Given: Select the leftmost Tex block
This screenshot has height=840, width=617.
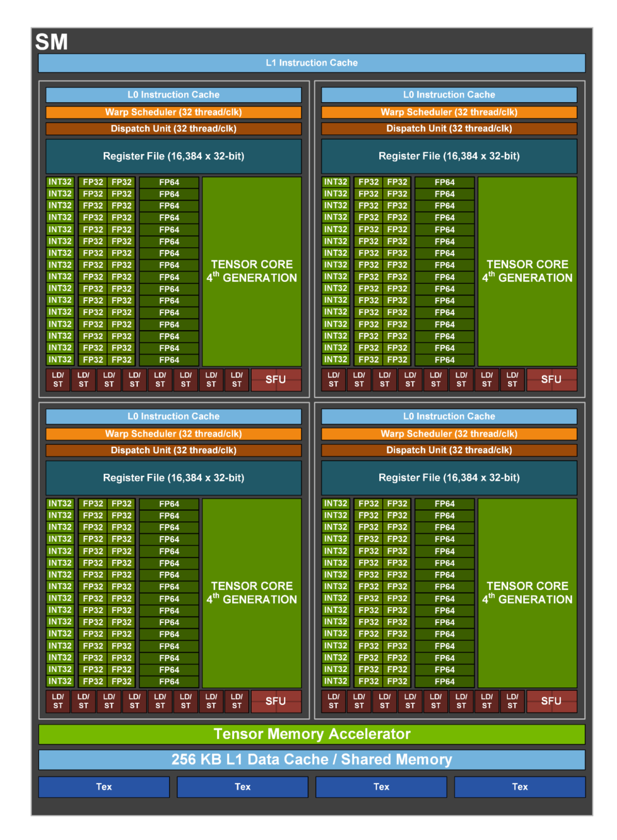Looking at the screenshot, I should (x=104, y=787).
